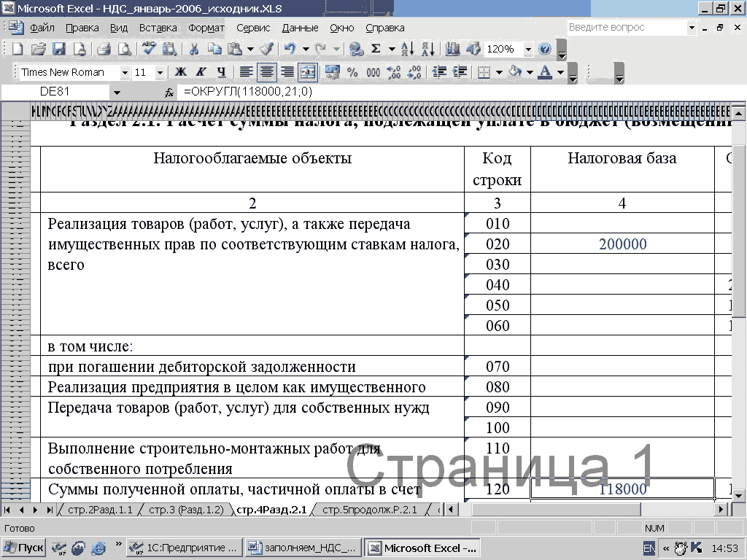This screenshot has width=747, height=560.
Task: Click the Пуск start button
Action: [23, 548]
